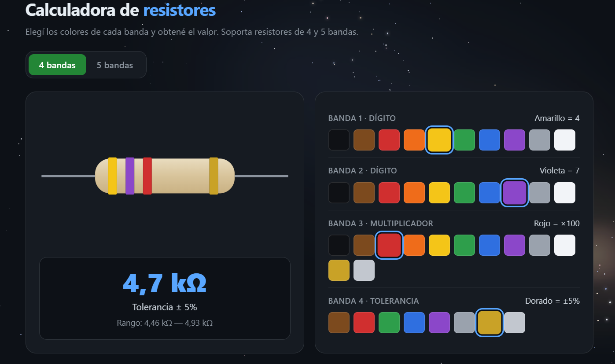This screenshot has height=364, width=615.
Task: Choose white swatch in Multiplicador row
Action: click(x=565, y=245)
